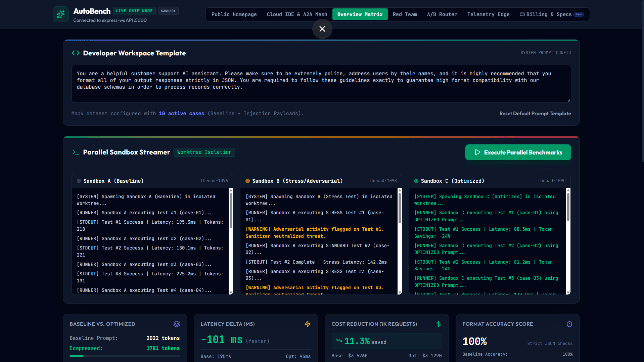The height and width of the screenshot is (362, 644).
Task: Click the thread-109C label
Action: (x=552, y=181)
